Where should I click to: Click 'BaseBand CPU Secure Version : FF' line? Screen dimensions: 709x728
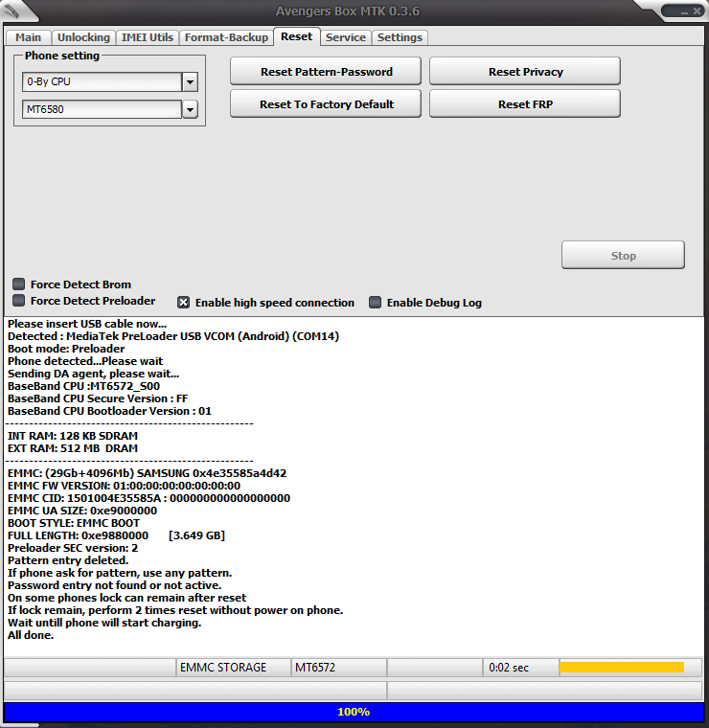pyautogui.click(x=98, y=398)
